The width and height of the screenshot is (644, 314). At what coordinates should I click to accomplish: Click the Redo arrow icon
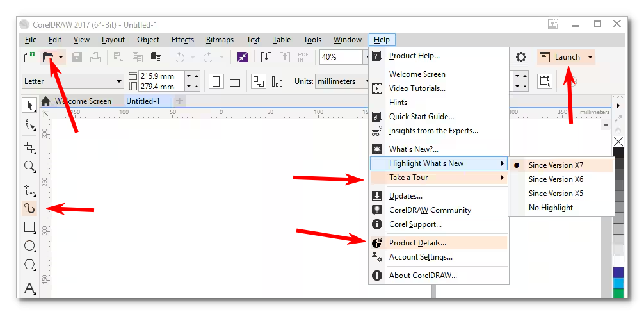(x=208, y=57)
